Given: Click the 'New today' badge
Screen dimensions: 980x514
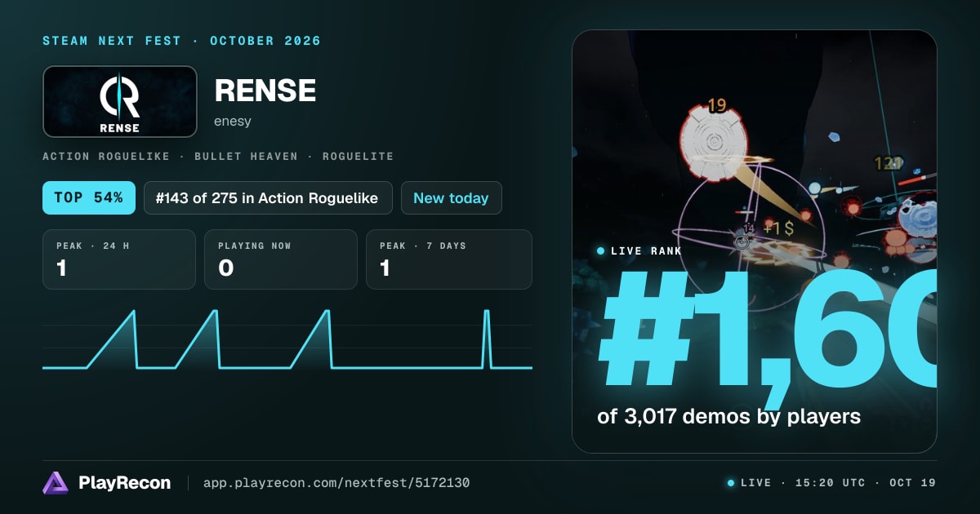Looking at the screenshot, I should [451, 197].
